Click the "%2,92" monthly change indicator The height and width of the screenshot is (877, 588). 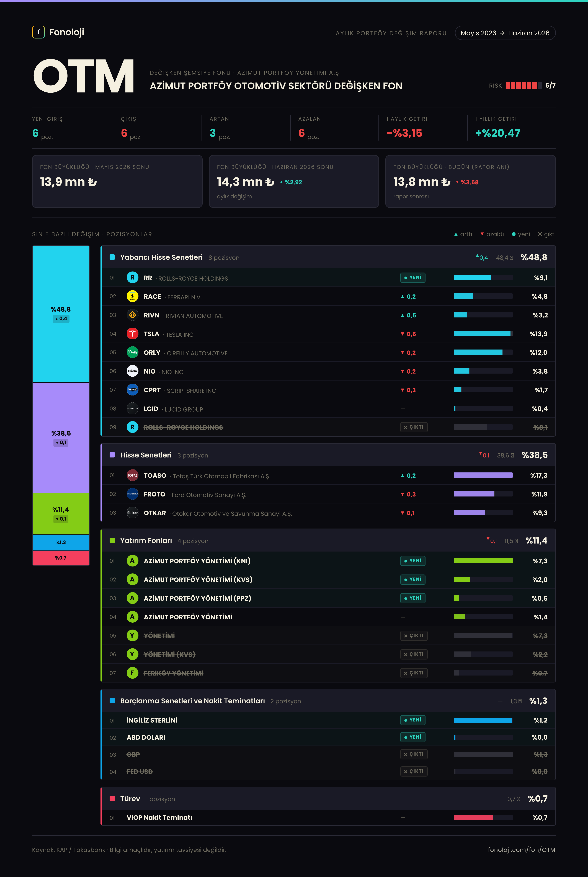(291, 182)
